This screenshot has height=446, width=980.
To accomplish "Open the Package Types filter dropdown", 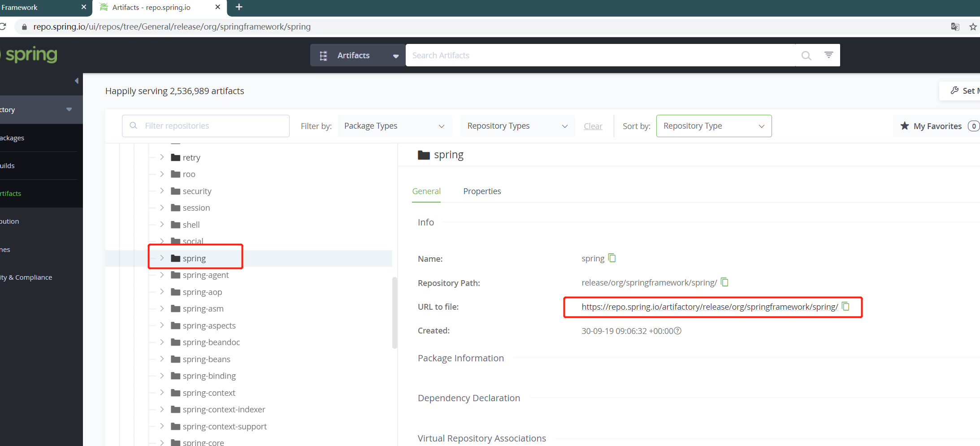I will click(x=394, y=126).
